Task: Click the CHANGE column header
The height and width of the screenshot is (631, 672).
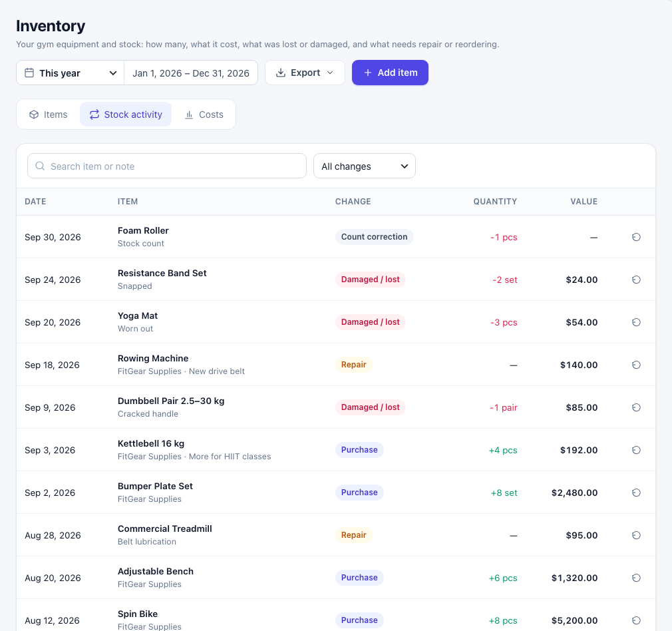Action: coord(353,202)
